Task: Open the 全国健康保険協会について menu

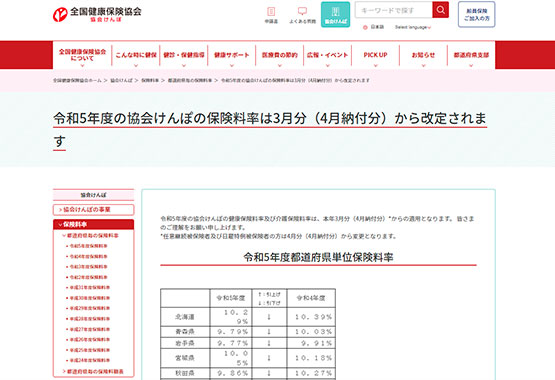Action: pyautogui.click(x=82, y=55)
